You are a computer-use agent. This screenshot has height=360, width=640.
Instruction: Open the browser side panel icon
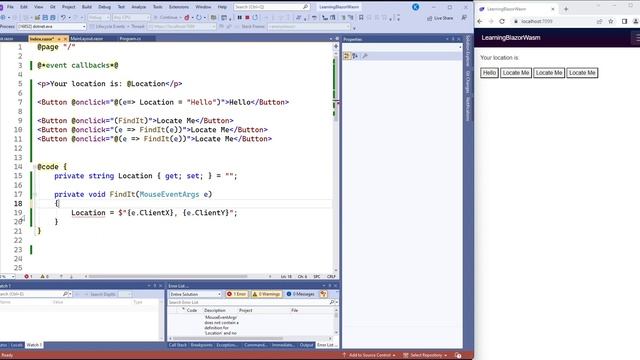[x=624, y=21]
